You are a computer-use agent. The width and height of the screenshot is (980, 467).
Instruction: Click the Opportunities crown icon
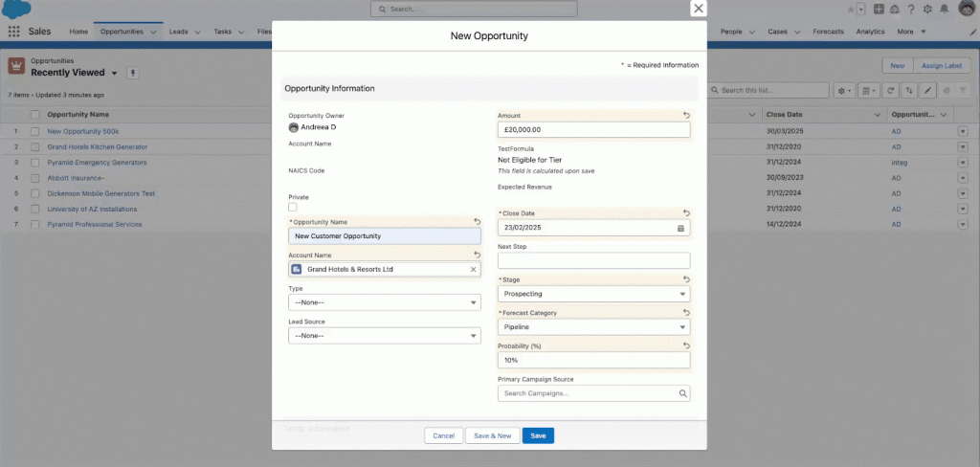pos(16,66)
